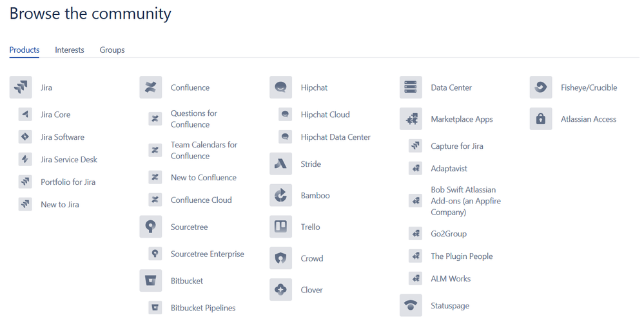Screen dimensions: 644x331
Task: Open the Team Calendars for Confluence link
Action: pyautogui.click(x=204, y=150)
